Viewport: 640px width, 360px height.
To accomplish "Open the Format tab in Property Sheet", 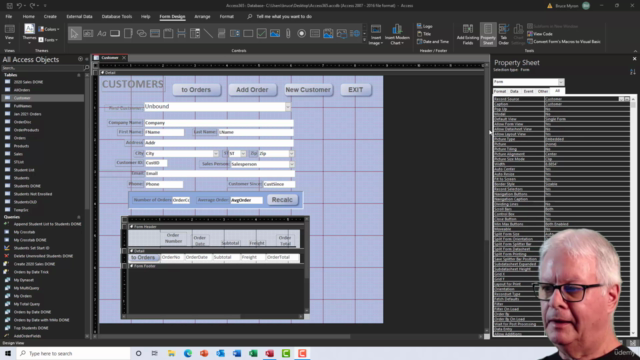I will [500, 91].
